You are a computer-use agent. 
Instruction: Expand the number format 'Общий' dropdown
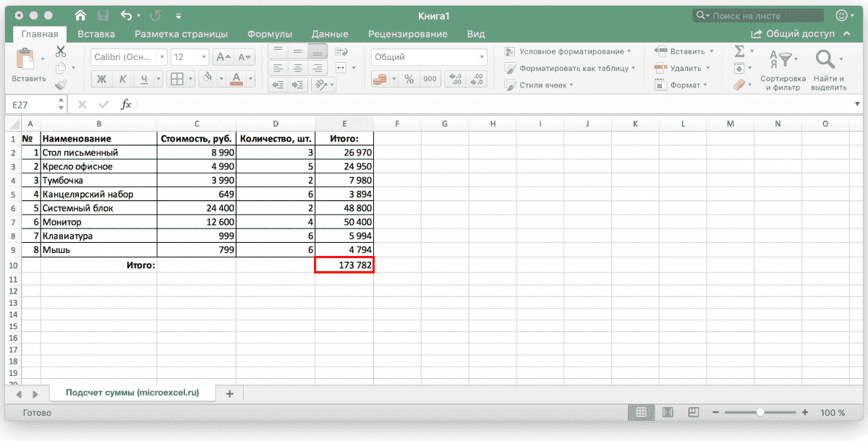click(x=482, y=57)
